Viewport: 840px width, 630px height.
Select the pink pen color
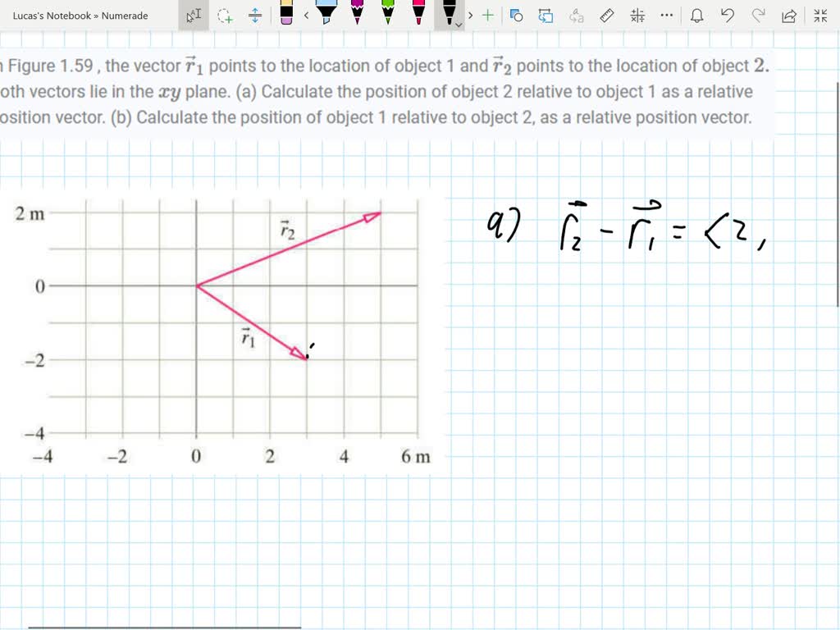coord(418,15)
